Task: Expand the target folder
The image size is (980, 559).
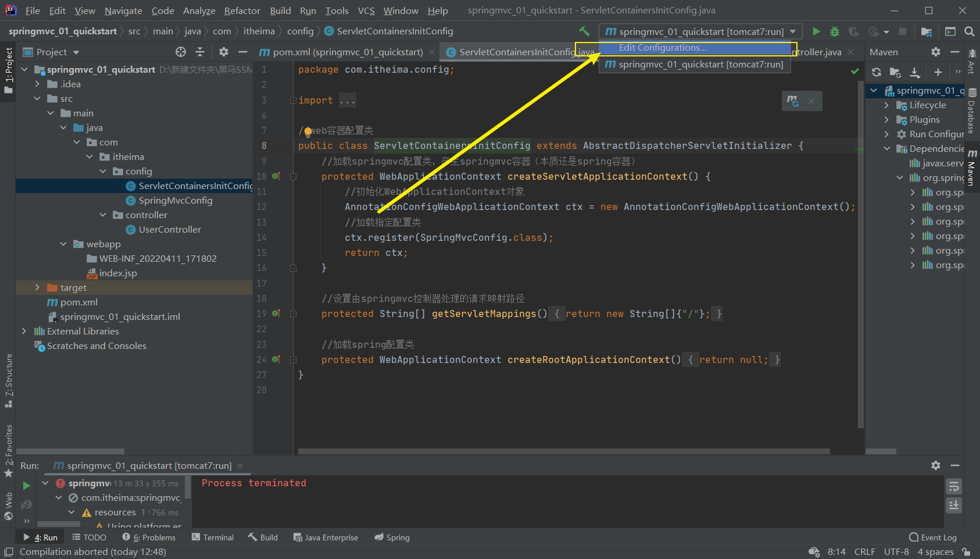Action: [x=37, y=287]
